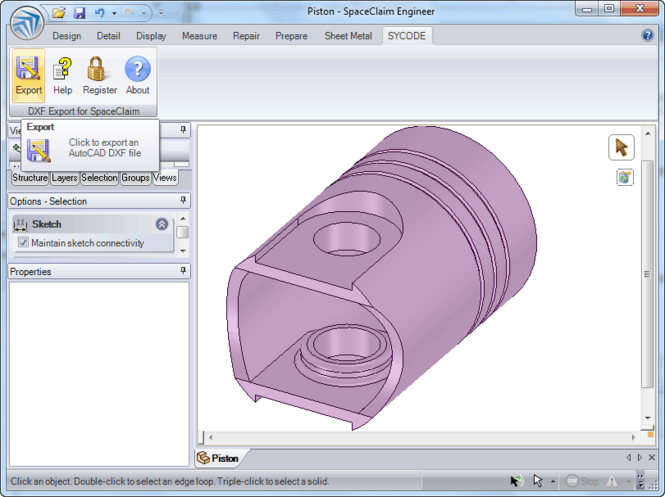Click inside the empty Properties panel area
The width and height of the screenshot is (665, 497).
click(99, 374)
